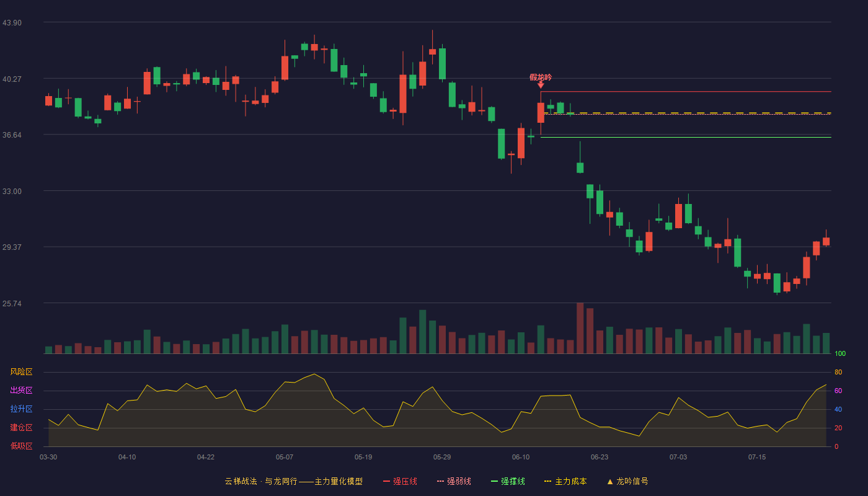Click the 龙吟信号 legend label
This screenshot has width=868, height=496.
click(x=632, y=481)
